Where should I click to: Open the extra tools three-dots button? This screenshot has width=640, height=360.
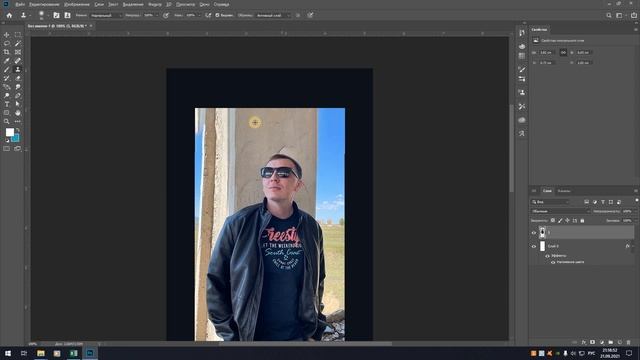pyautogui.click(x=18, y=122)
